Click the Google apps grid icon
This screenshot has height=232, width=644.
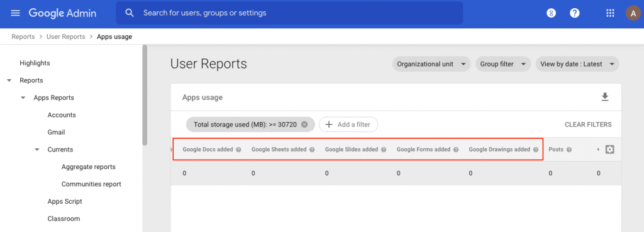(610, 13)
